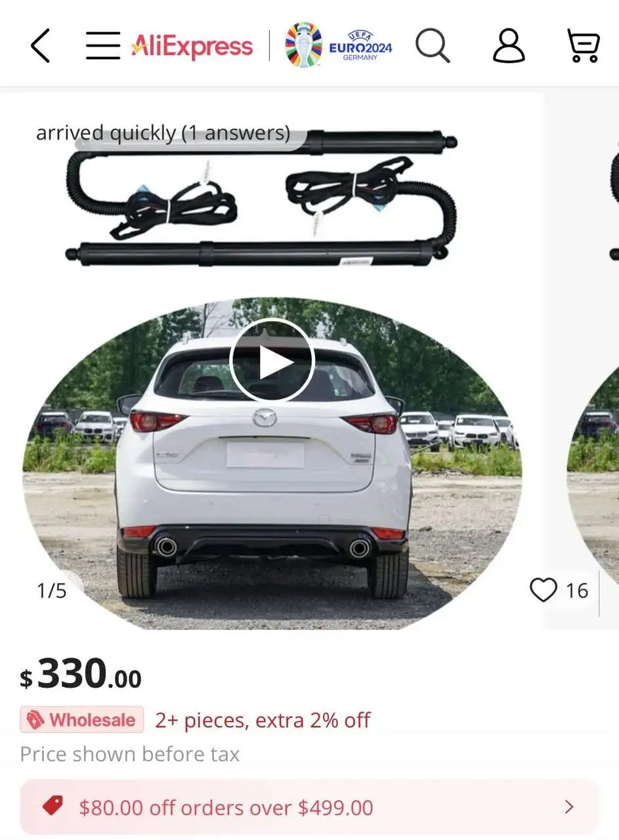Open the AliExpress home logo
Image resolution: width=619 pixels, height=840 pixels.
[192, 47]
